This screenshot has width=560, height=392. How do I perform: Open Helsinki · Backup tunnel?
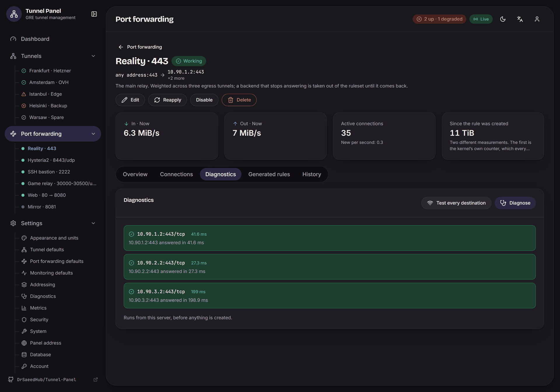point(48,106)
